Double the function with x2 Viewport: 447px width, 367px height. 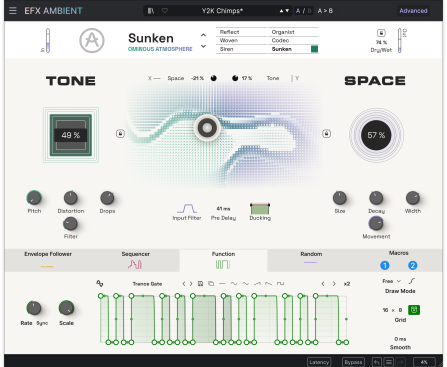click(x=347, y=284)
